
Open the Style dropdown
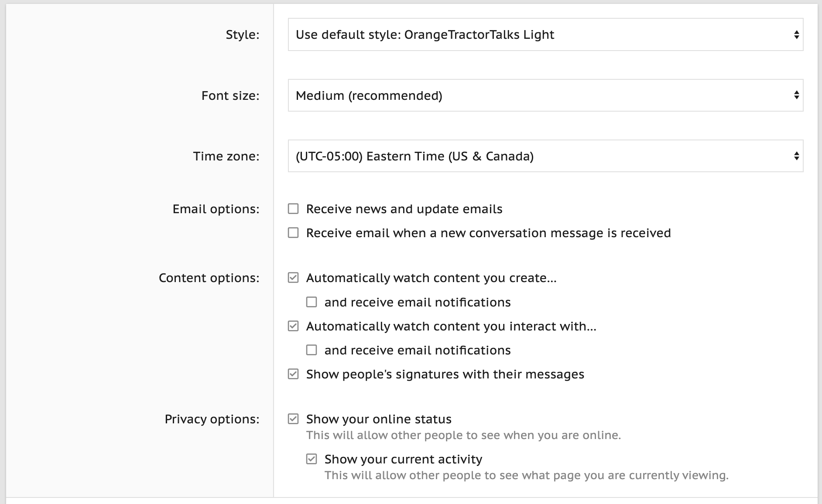tap(545, 34)
